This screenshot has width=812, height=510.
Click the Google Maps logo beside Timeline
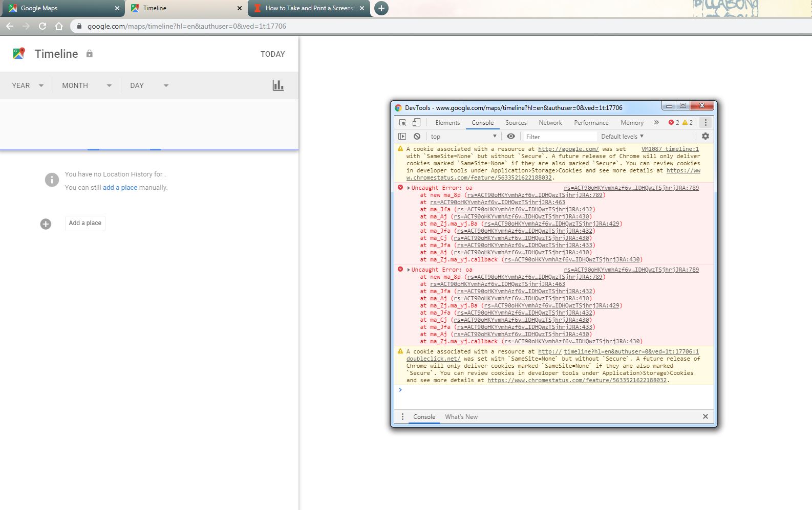pyautogui.click(x=19, y=53)
